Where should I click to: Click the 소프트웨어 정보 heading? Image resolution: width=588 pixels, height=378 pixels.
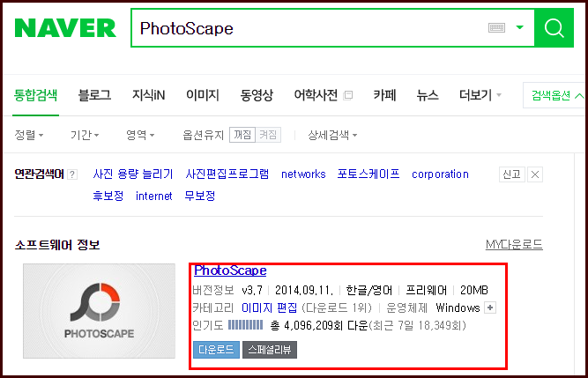57,245
